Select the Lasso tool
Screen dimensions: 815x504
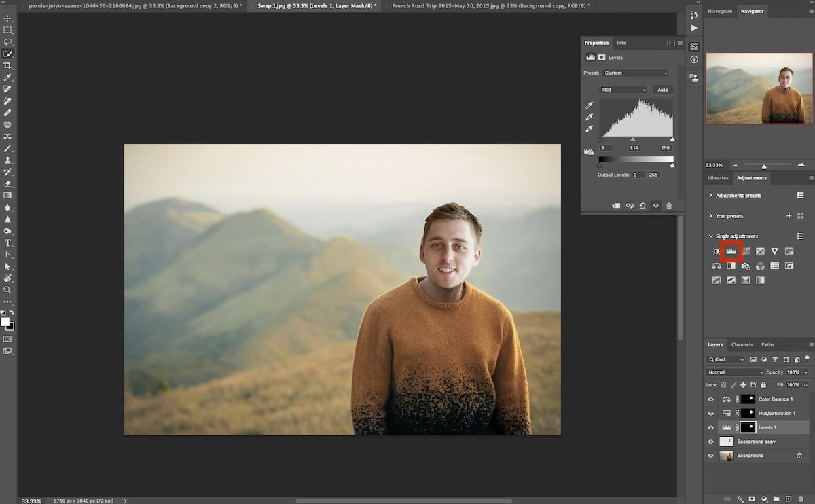7,42
